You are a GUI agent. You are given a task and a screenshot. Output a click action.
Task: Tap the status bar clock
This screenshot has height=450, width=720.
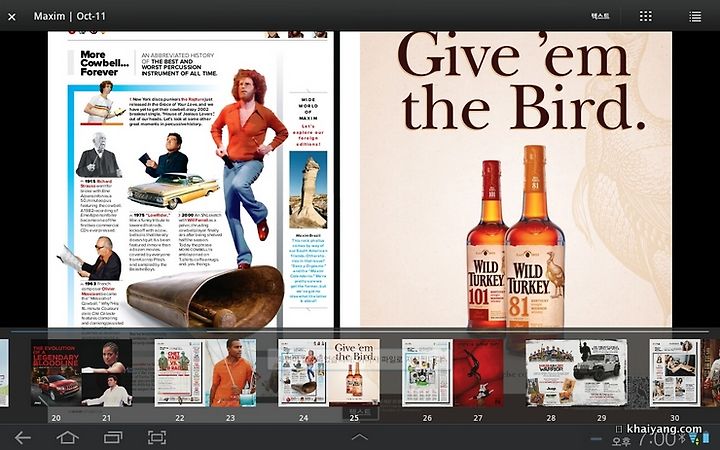(x=658, y=439)
